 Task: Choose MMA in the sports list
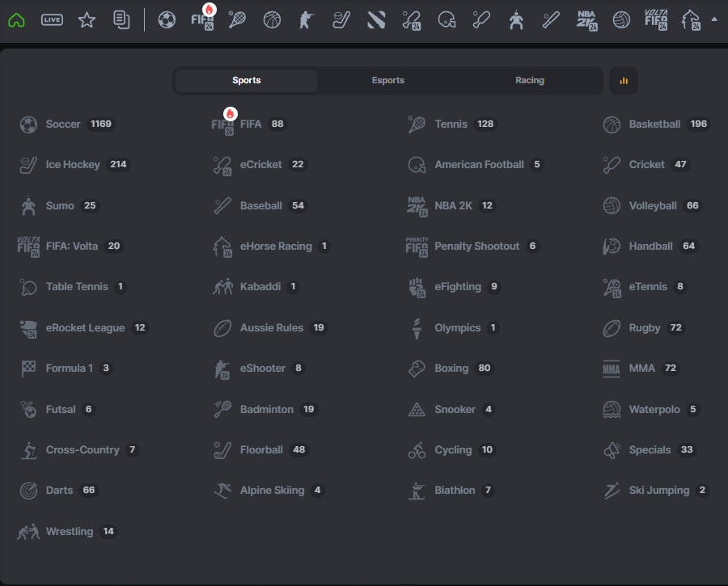tap(641, 369)
